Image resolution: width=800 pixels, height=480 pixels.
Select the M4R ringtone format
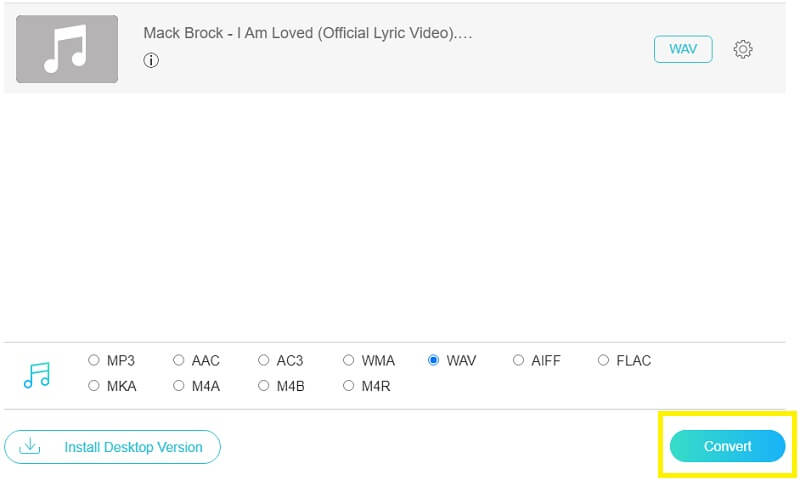pyautogui.click(x=349, y=385)
